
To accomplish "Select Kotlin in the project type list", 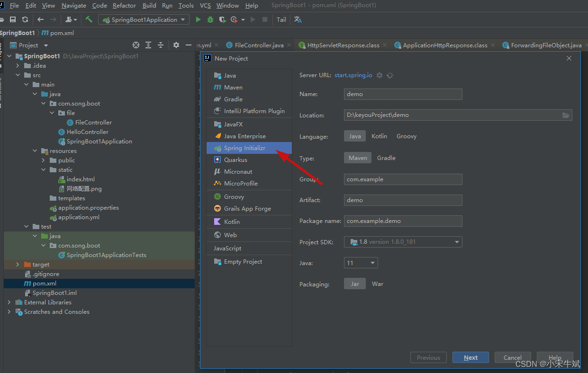I will point(249,222).
